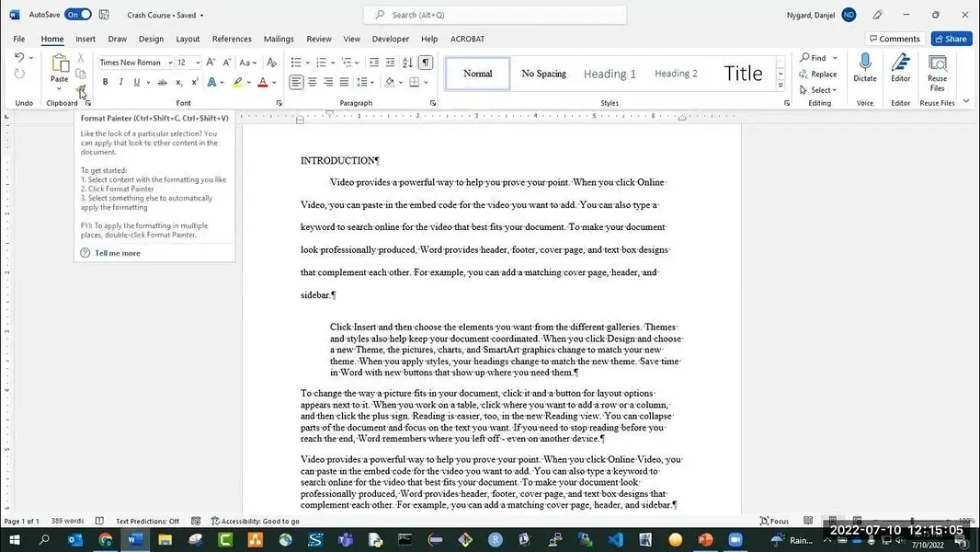
Task: Open the References ribbon tab
Action: pos(232,39)
